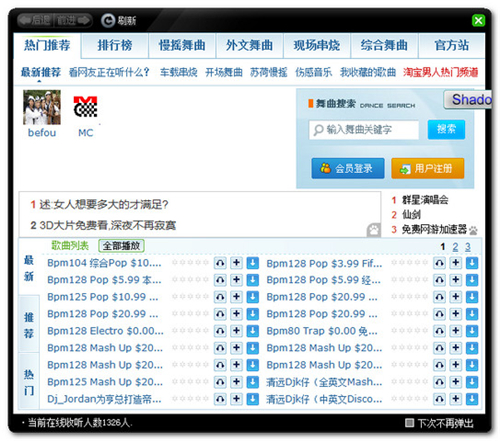500x441 pixels.
Task: Click the refresh icon in the title bar
Action: coord(108,20)
